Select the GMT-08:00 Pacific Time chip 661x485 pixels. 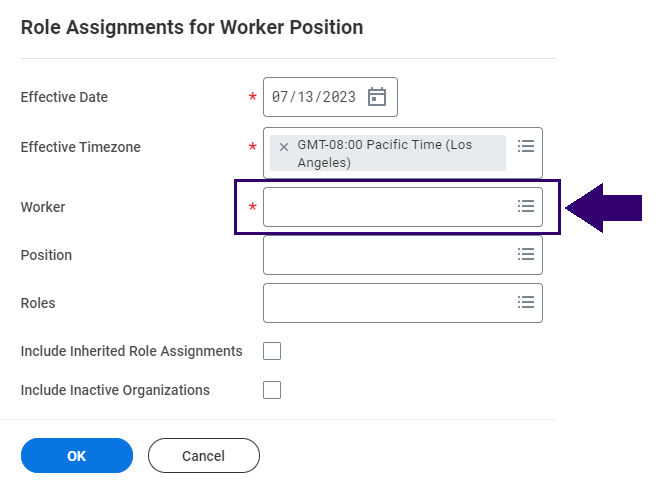tap(387, 153)
